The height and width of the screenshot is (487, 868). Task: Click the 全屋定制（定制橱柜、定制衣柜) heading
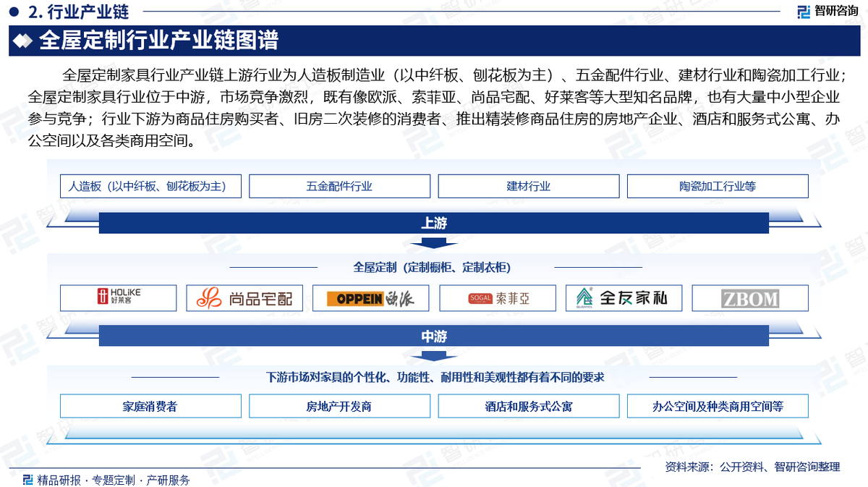tap(432, 267)
